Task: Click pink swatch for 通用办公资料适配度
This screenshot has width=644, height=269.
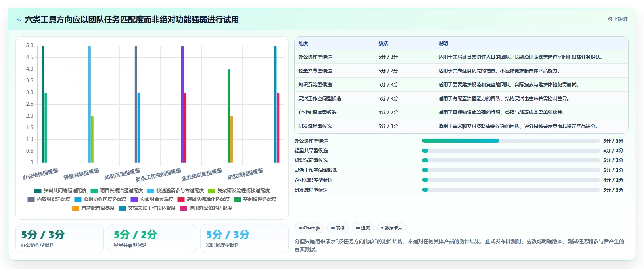Action: [x=183, y=208]
